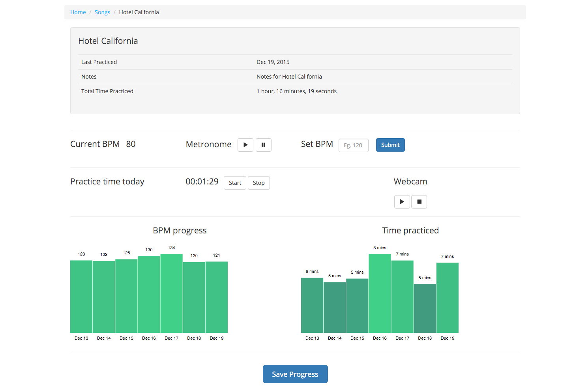This screenshot has width=588, height=389.
Task: Click the 'Hotel California' breadcrumb text
Action: (x=139, y=12)
